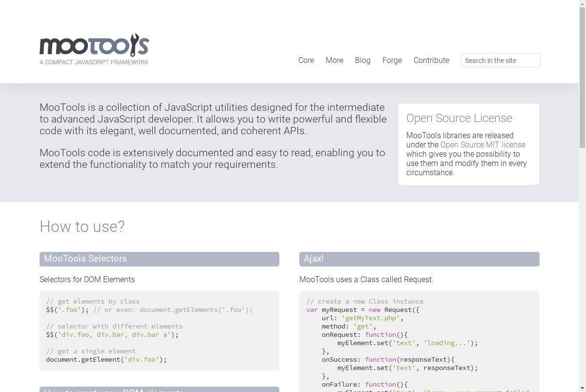Click the MooTools Selectors section header
586x392 pixels.
click(x=159, y=259)
